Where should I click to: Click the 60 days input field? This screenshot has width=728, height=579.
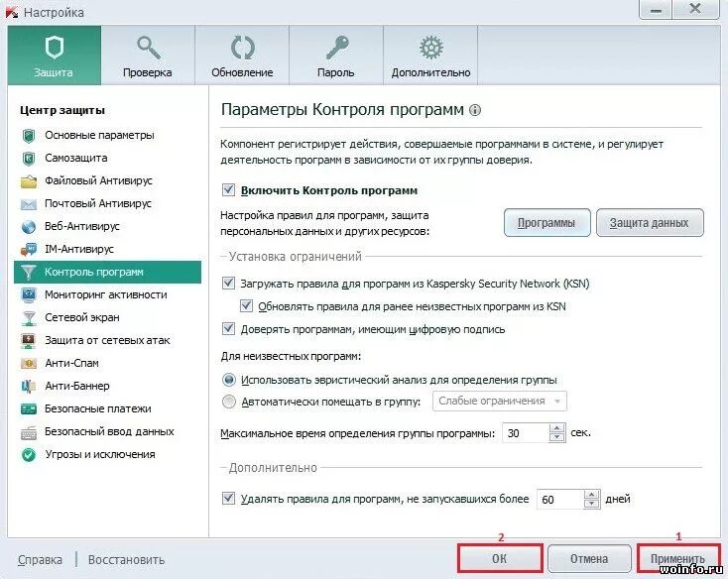[560, 500]
